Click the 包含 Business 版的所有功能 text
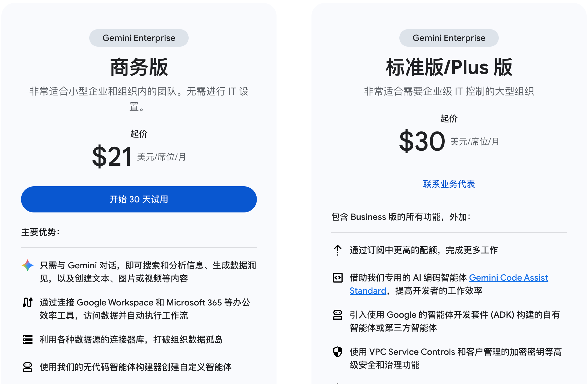Screen dimensions: 588x384 401,217
